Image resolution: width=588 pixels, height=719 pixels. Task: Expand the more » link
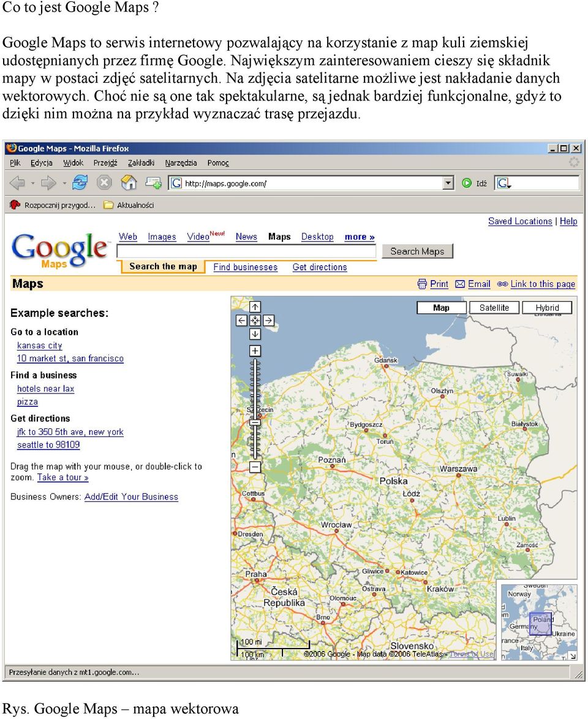(x=360, y=237)
